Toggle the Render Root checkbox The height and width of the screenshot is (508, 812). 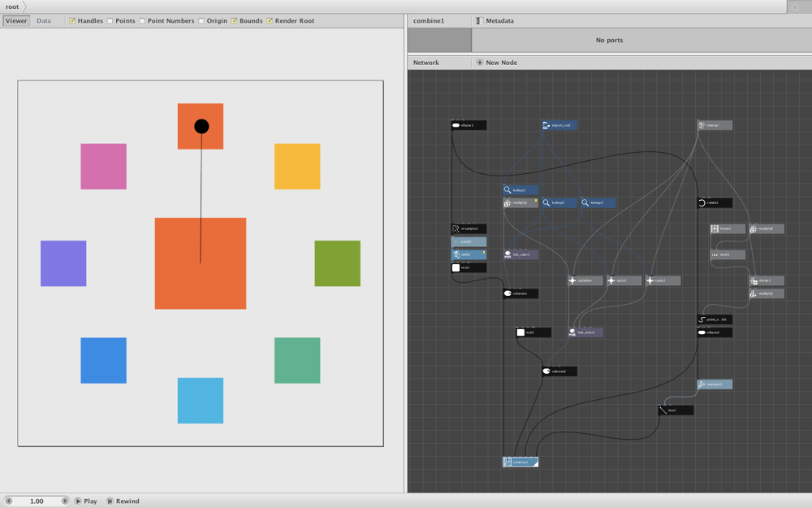coord(270,21)
